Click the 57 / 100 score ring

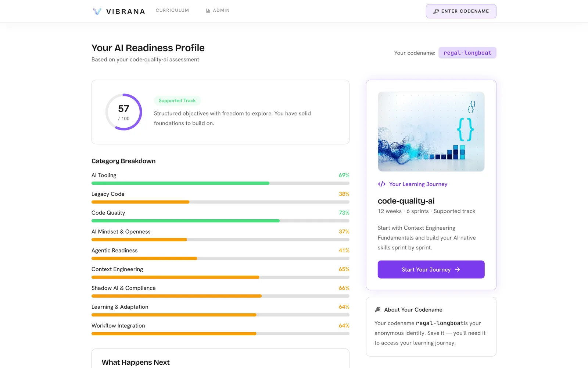(123, 112)
